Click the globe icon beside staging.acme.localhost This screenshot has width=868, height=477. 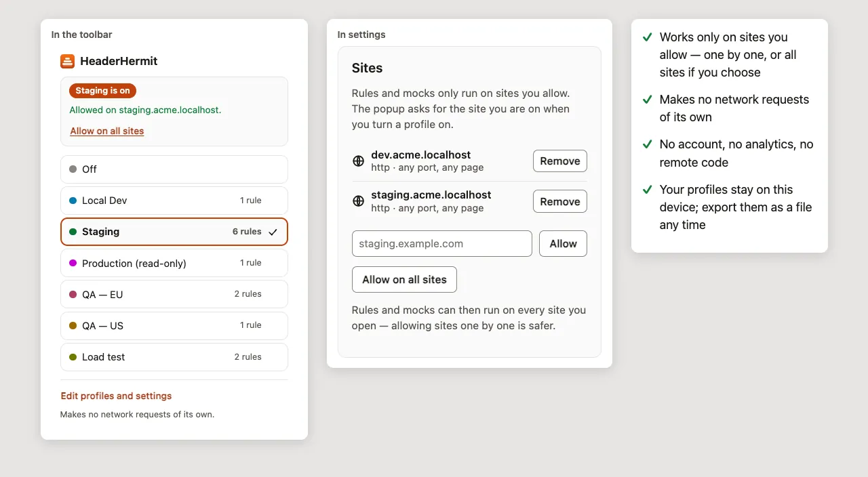click(x=359, y=201)
